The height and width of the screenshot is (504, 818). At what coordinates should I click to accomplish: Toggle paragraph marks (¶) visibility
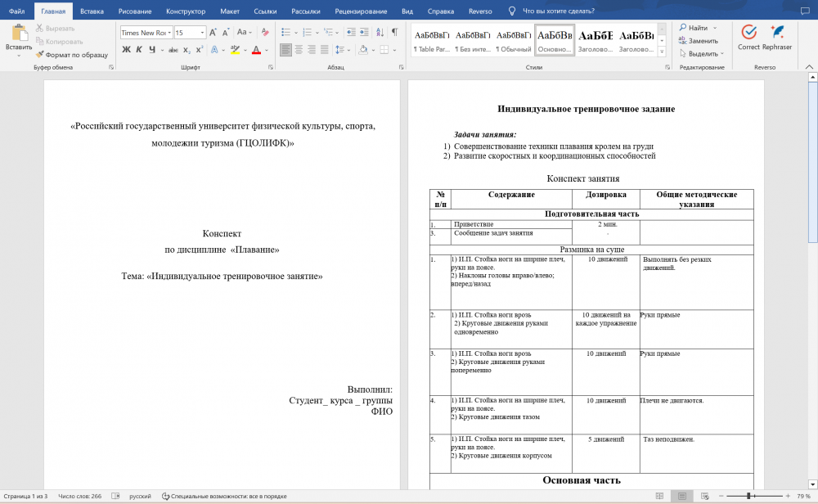pyautogui.click(x=393, y=33)
